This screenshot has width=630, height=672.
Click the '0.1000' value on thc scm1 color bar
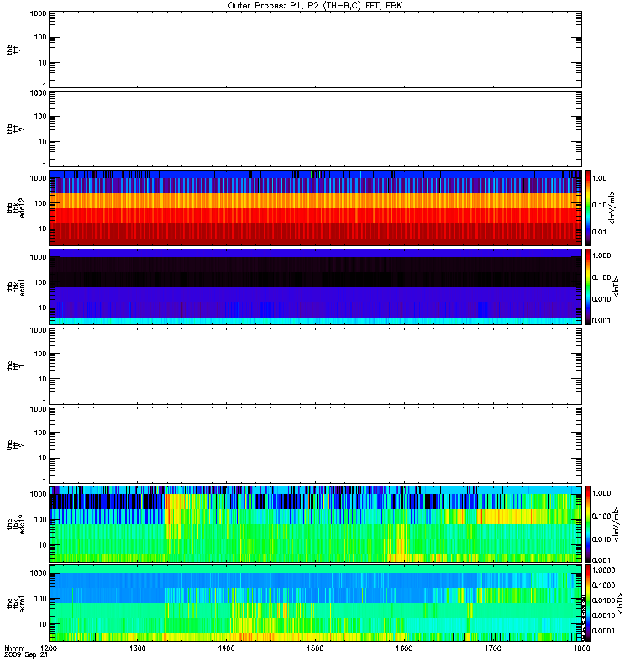click(603, 585)
